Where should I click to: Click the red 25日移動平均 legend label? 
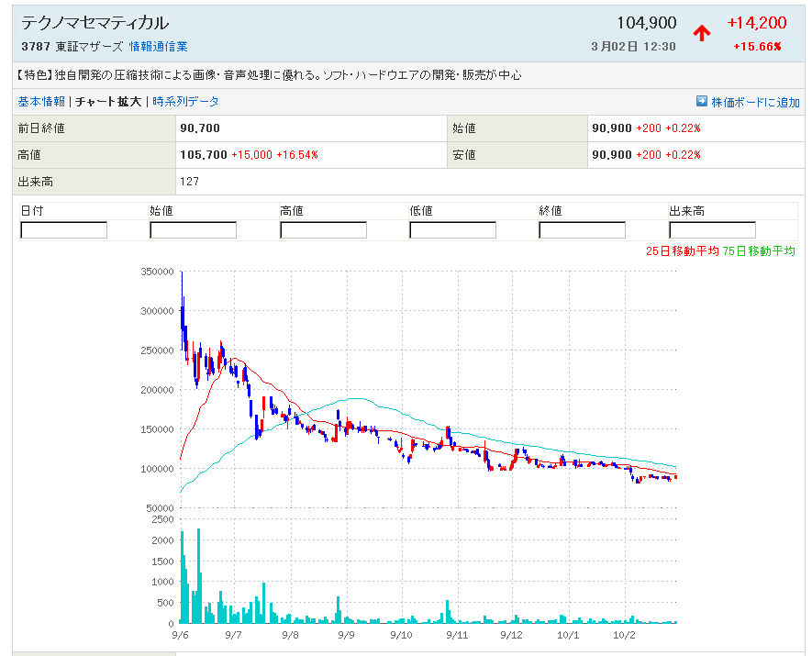point(682,250)
